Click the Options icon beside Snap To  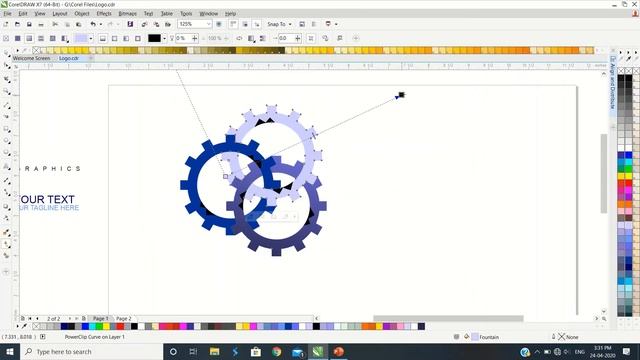[302, 24]
